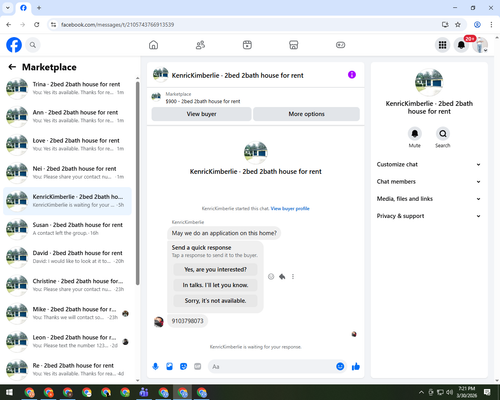
Task: Open the notifications bell icon
Action: coord(461,45)
